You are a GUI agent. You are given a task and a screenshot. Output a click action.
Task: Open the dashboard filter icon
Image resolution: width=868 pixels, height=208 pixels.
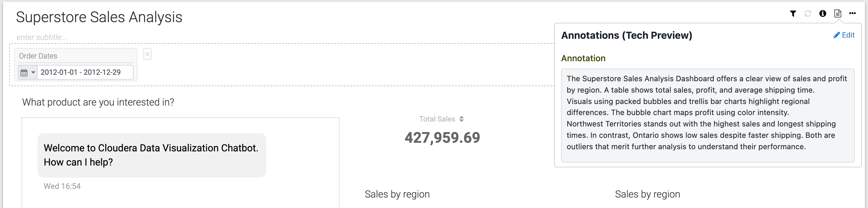click(x=793, y=14)
